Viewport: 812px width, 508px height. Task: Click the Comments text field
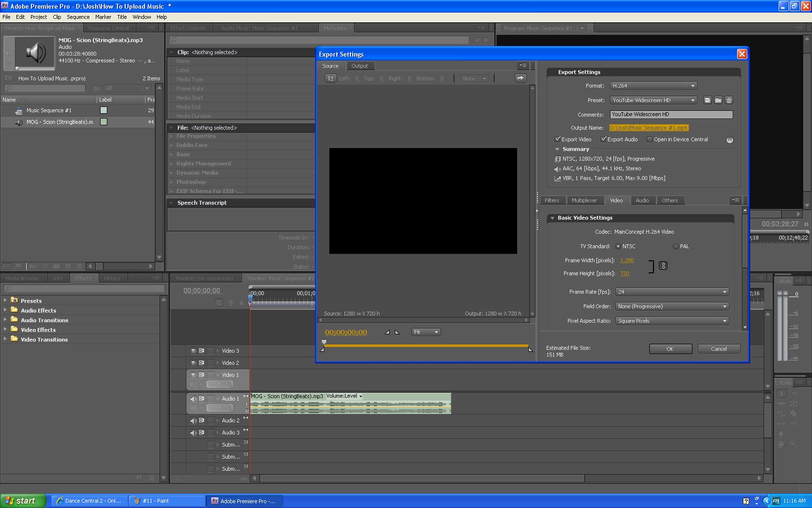tap(671, 115)
